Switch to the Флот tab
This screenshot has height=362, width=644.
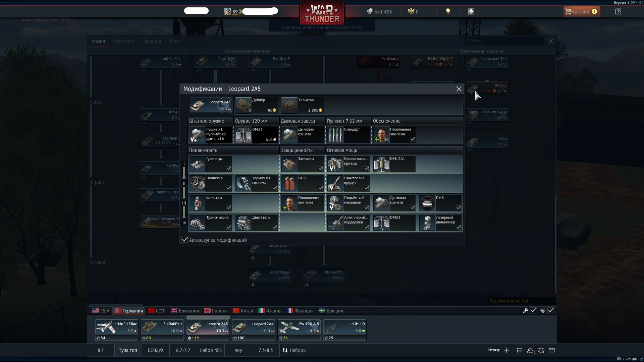[174, 41]
